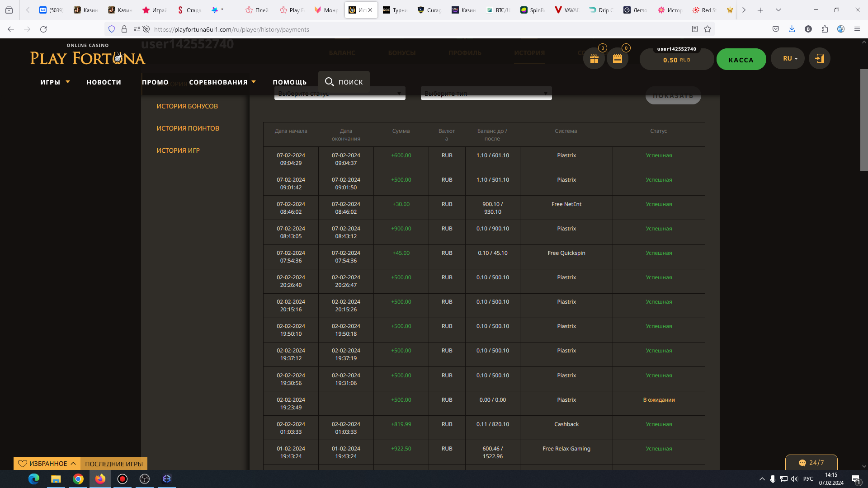This screenshot has height=488, width=868.
Task: Open the RU language dropdown
Action: coord(788,59)
